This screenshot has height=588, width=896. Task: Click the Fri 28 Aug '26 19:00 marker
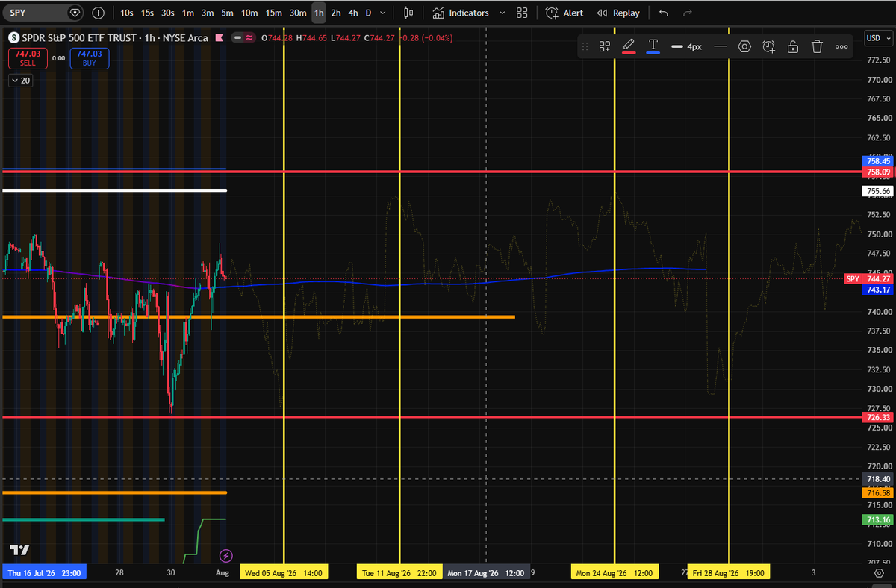click(x=728, y=572)
